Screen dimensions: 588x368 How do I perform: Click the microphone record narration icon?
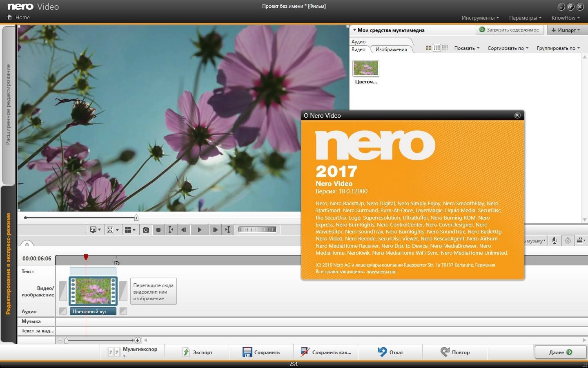(555, 240)
